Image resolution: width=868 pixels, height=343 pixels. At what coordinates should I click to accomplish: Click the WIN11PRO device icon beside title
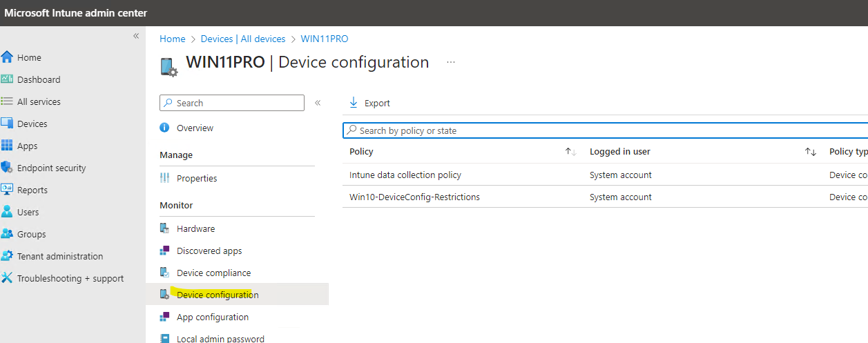tap(168, 67)
